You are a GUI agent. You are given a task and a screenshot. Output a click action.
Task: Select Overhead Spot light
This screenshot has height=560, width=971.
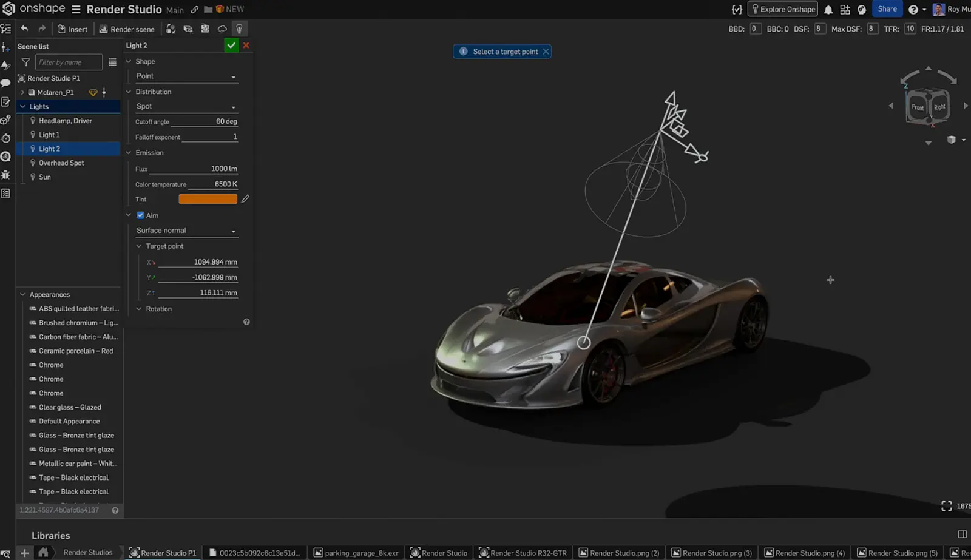click(61, 163)
